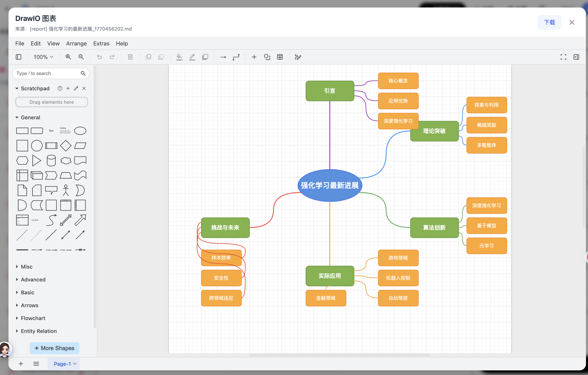
Task: Select the central 强化学习最新进展 ellipse node
Action: [x=330, y=185]
